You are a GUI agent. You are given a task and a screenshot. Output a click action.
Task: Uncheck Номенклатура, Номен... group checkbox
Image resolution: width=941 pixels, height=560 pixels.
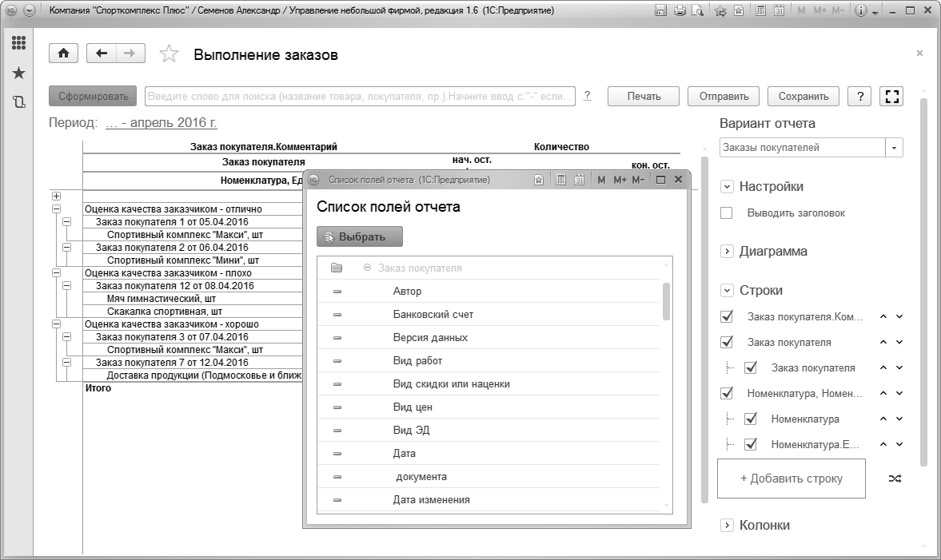click(726, 393)
